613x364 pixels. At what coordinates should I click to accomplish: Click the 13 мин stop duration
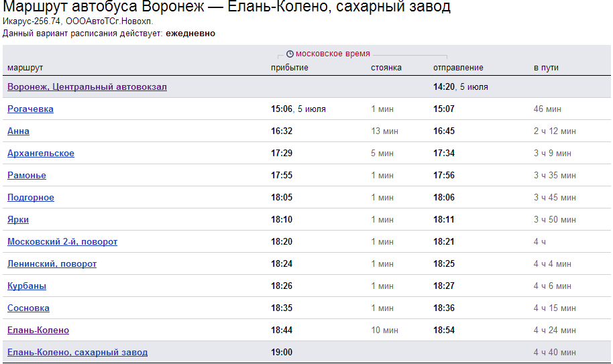tap(385, 131)
